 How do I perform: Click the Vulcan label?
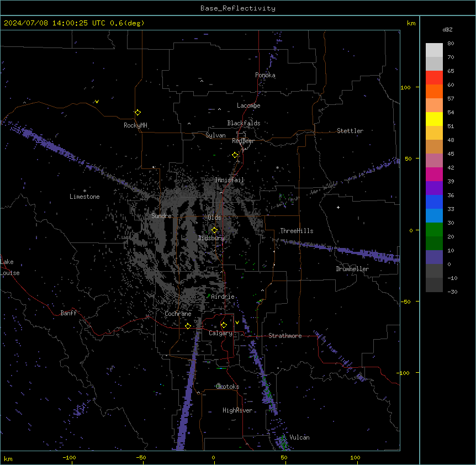coord(299,437)
